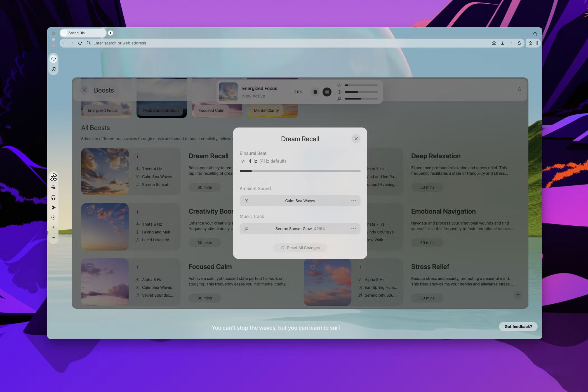Screen dimensions: 588x392
Task: Go back to previous page
Action: click(x=63, y=43)
